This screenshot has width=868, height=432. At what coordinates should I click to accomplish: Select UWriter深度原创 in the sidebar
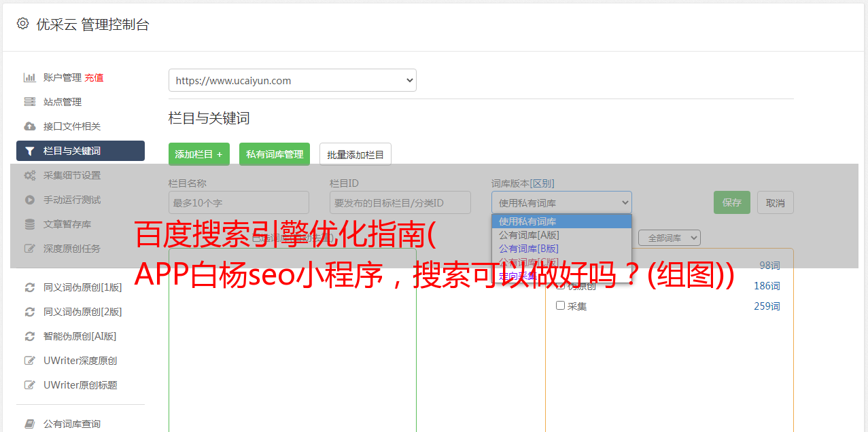point(80,361)
